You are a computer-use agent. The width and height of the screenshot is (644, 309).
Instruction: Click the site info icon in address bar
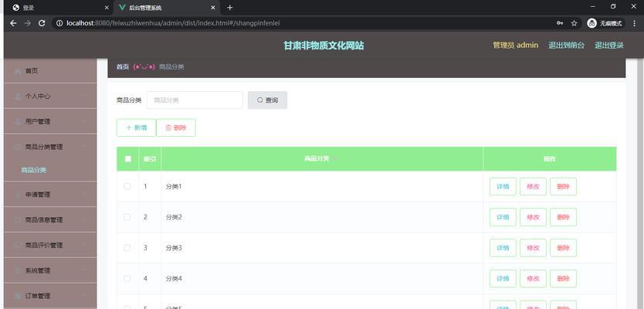click(59, 23)
